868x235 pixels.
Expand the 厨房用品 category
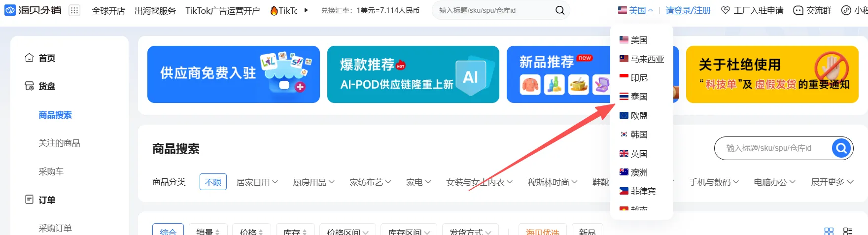(x=314, y=182)
